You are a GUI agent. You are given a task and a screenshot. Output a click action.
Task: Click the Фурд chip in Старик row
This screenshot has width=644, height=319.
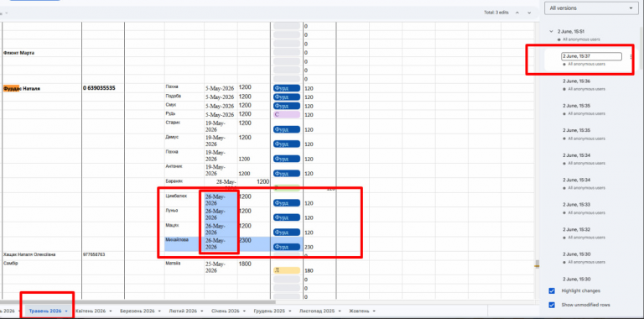click(287, 129)
